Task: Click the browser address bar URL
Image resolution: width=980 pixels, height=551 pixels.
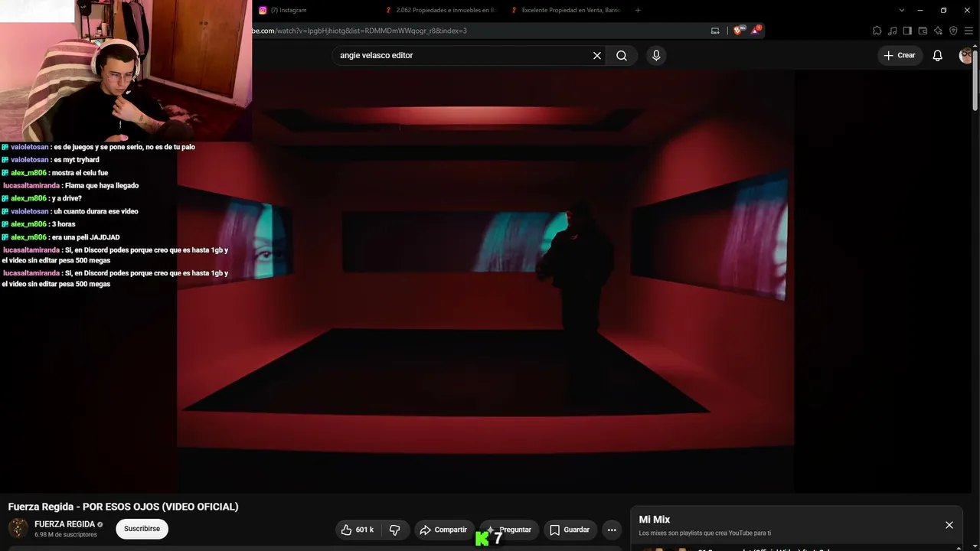Action: (360, 31)
